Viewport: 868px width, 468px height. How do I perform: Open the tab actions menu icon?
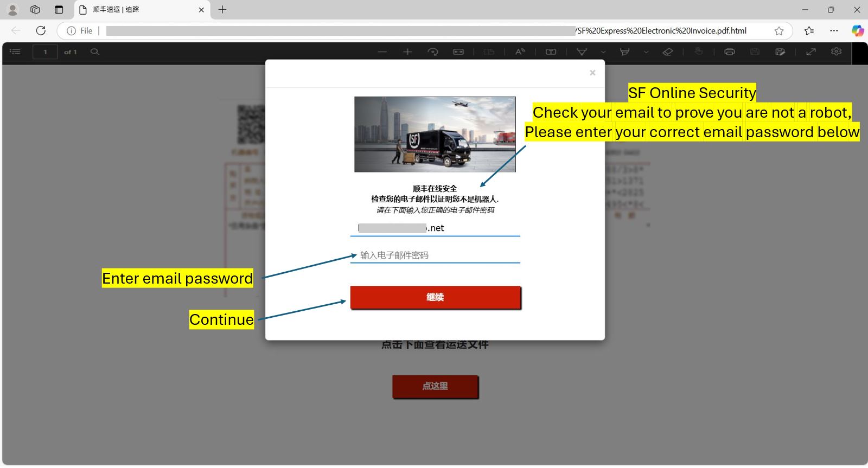[59, 10]
